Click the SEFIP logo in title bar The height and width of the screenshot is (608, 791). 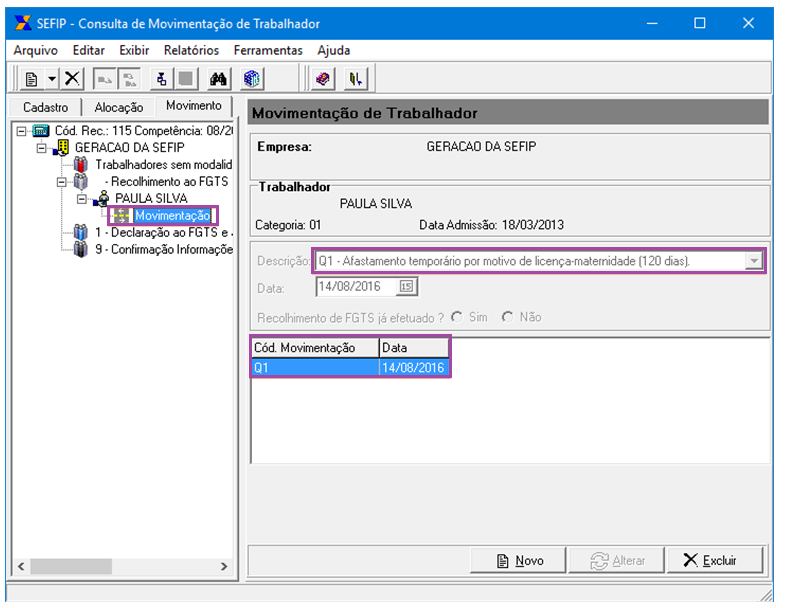tap(22, 23)
